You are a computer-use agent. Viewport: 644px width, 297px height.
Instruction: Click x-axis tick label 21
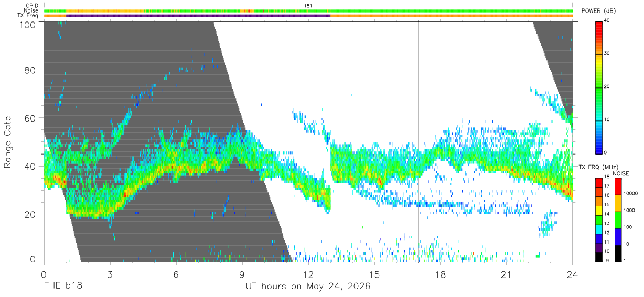tap(507, 274)
